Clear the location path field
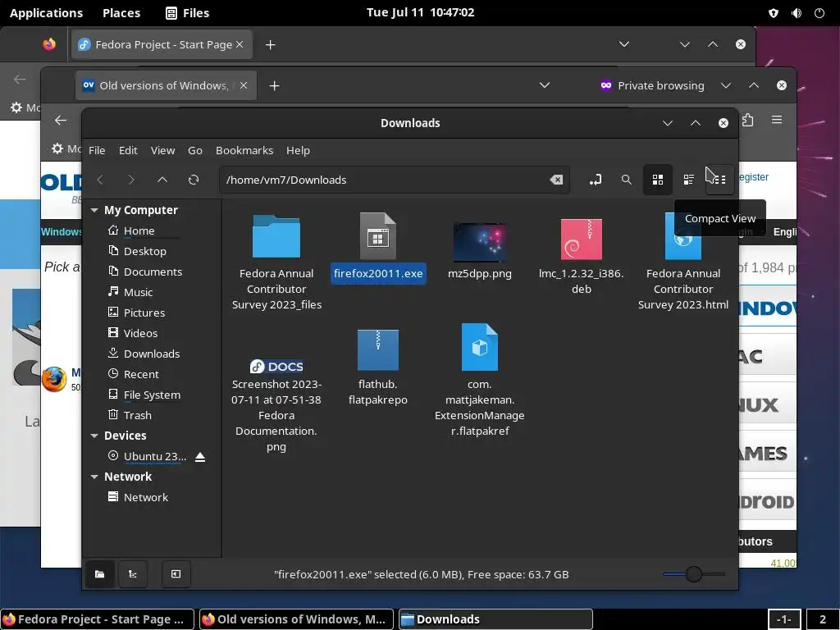 point(556,180)
